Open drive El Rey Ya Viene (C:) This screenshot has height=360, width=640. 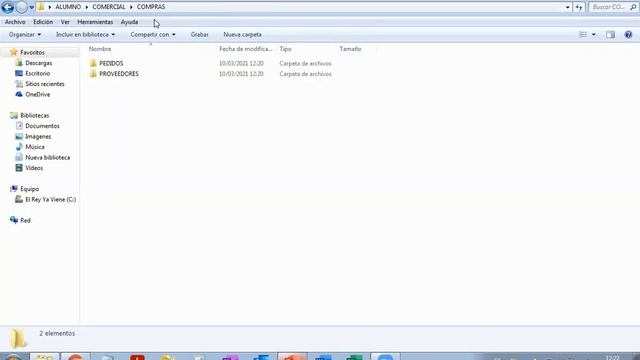pyautogui.click(x=51, y=200)
